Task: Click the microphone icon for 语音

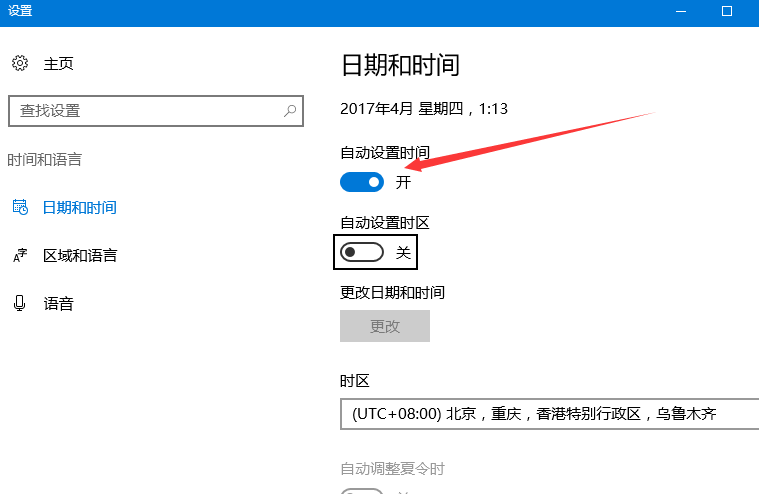Action: point(20,304)
